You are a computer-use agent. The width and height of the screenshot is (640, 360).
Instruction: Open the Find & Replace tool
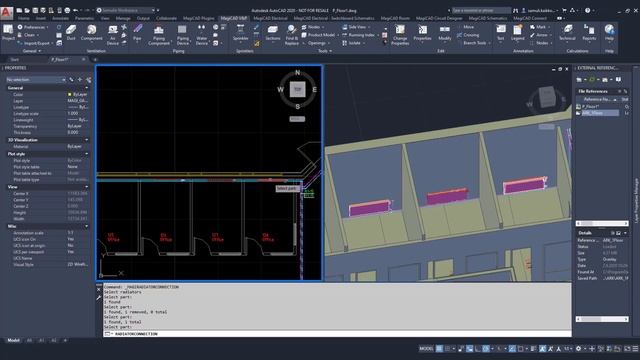(x=291, y=35)
